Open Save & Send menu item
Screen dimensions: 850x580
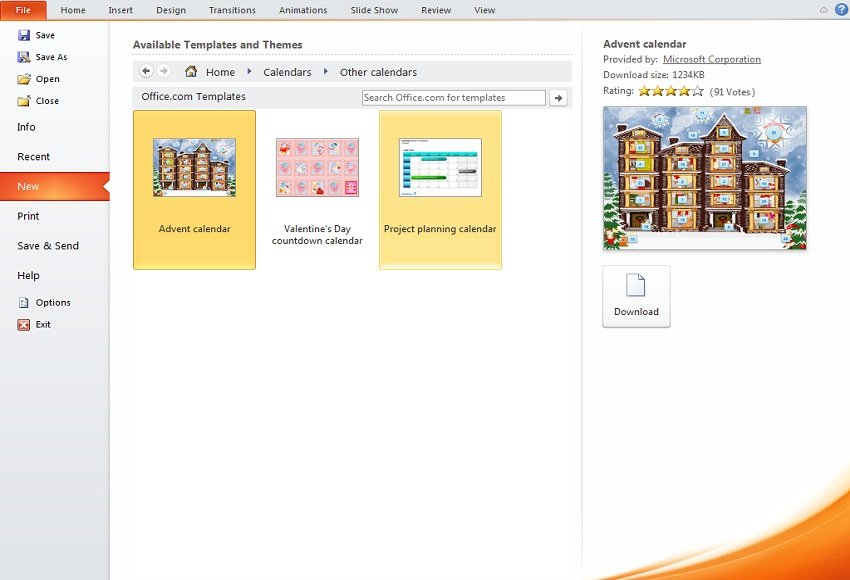[x=48, y=246]
